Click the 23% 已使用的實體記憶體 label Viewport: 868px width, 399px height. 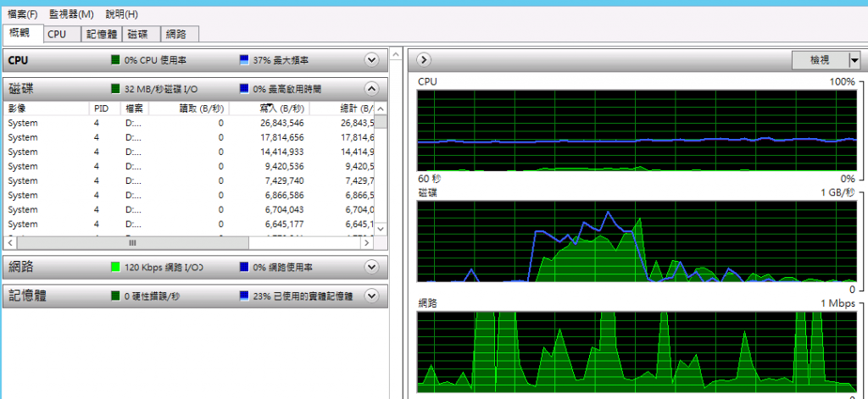[x=303, y=296]
